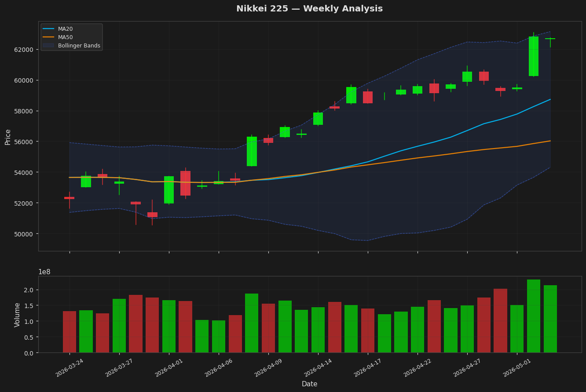
Task: Select the red candle spanning 52500 to 54000
Action: coord(185,183)
